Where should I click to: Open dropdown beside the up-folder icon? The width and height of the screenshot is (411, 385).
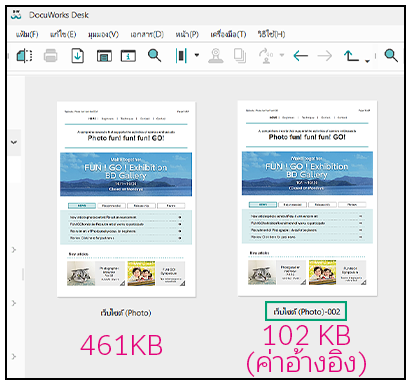[367, 61]
